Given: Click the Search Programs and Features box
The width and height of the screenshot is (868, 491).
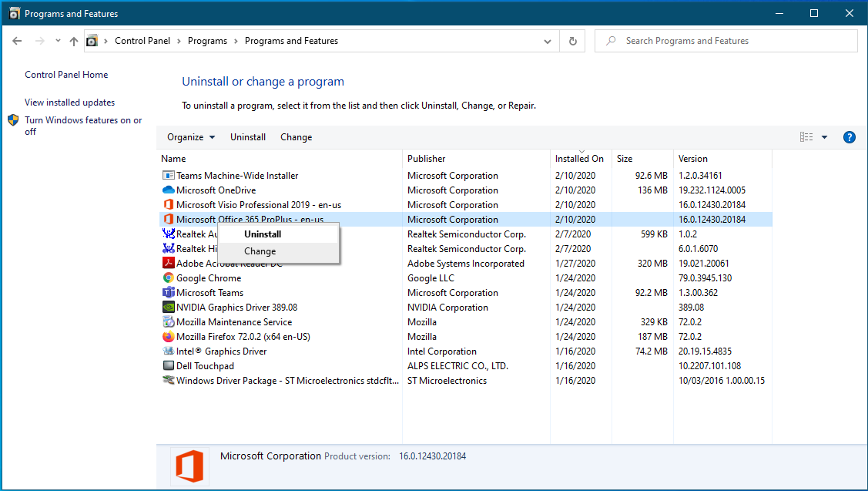Looking at the screenshot, I should [x=725, y=40].
